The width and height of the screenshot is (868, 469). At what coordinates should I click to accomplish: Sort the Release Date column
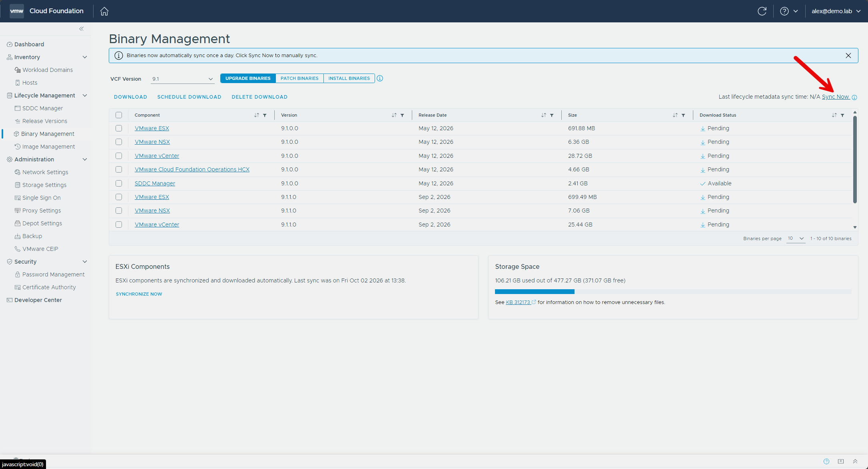point(544,115)
